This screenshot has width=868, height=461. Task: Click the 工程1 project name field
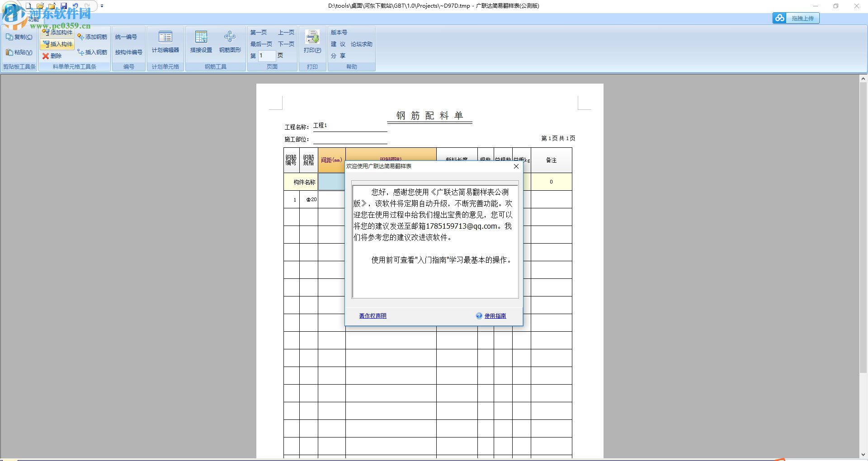point(350,126)
